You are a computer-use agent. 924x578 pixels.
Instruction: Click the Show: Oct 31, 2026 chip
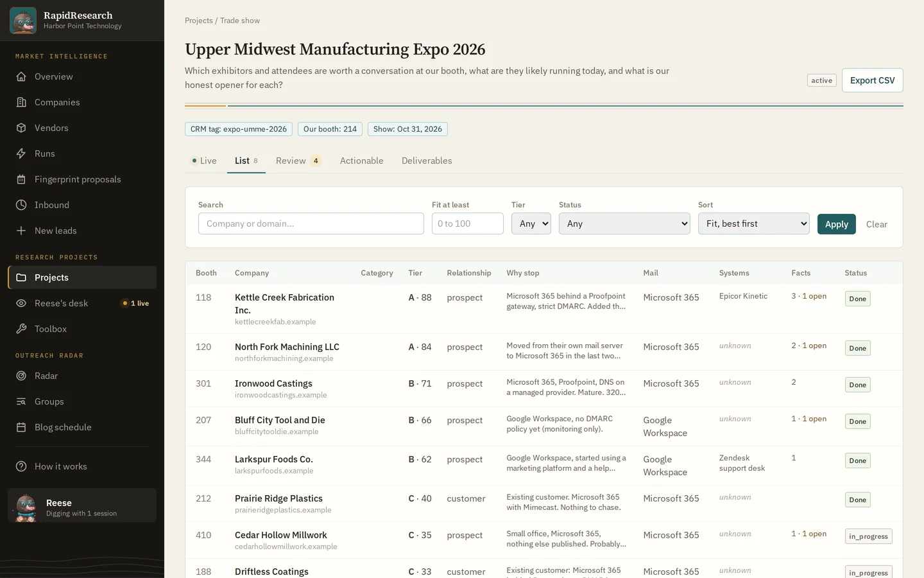(x=407, y=129)
